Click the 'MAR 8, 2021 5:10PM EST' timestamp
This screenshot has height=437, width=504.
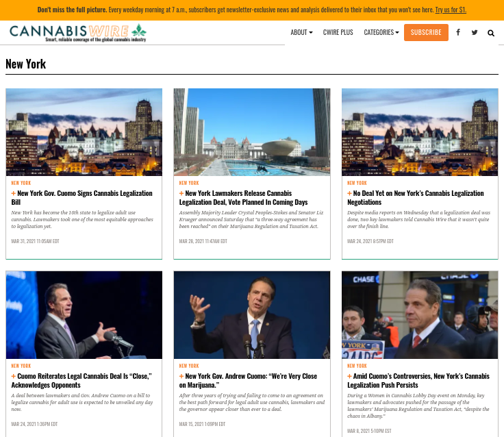[369, 431]
